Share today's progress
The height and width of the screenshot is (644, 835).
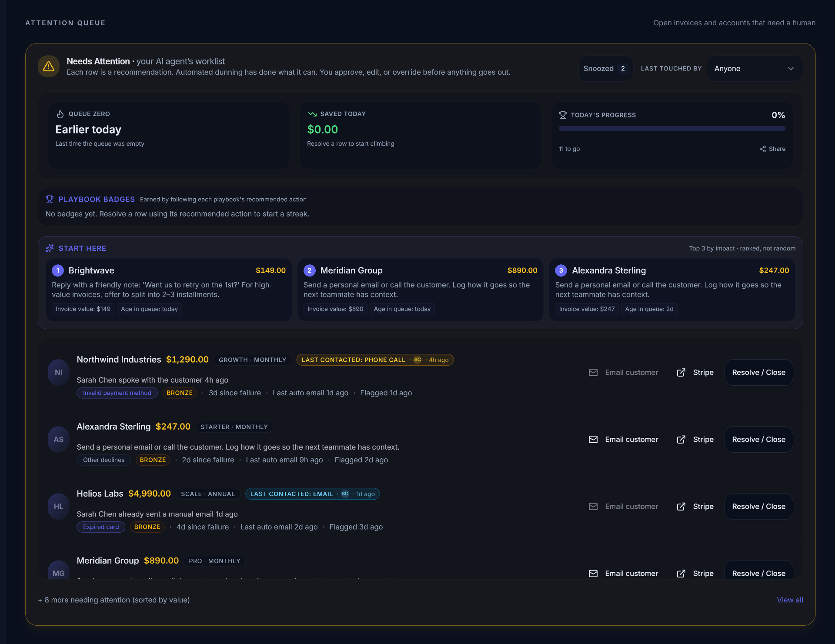(x=772, y=149)
